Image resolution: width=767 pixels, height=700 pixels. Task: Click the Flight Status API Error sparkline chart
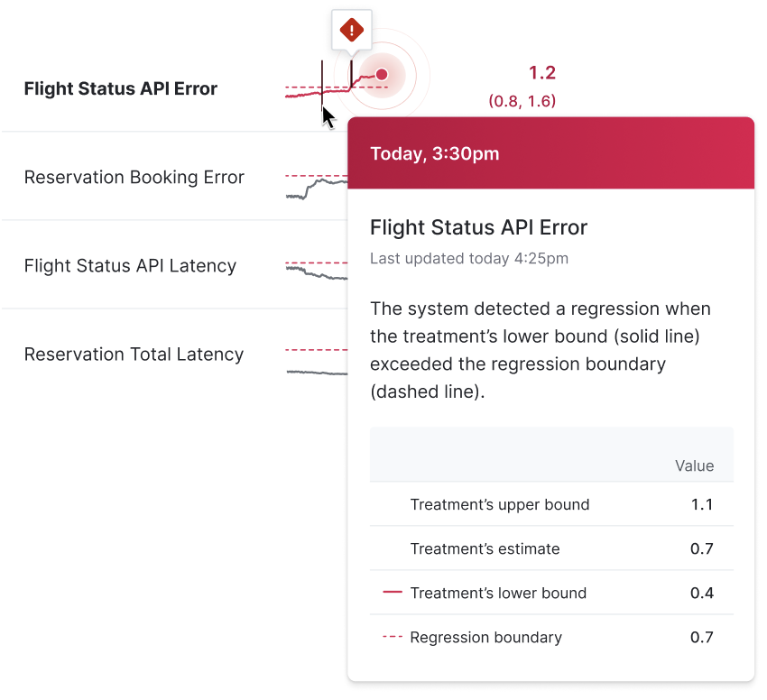tap(337, 82)
